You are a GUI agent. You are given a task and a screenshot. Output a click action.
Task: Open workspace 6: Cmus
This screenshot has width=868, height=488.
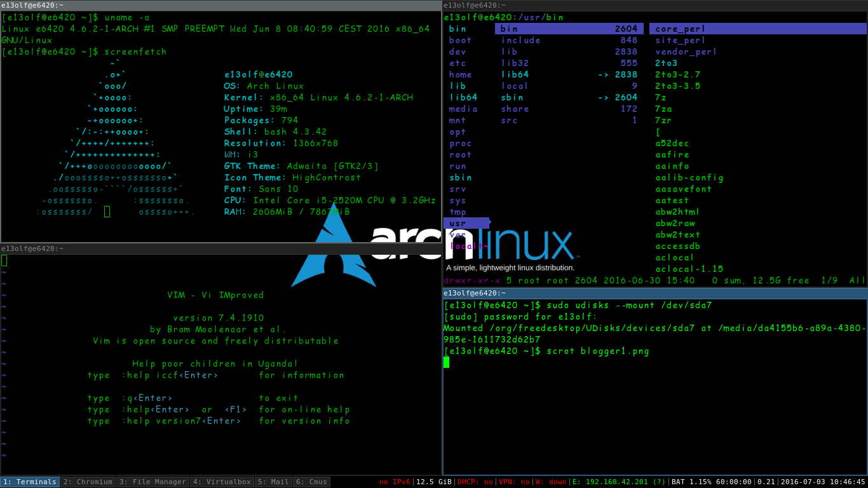311,482
